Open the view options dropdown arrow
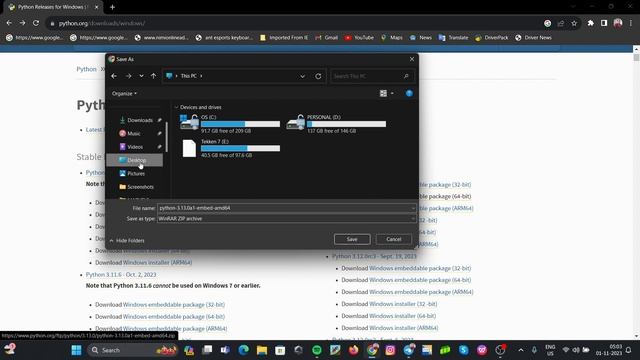 [x=392, y=93]
